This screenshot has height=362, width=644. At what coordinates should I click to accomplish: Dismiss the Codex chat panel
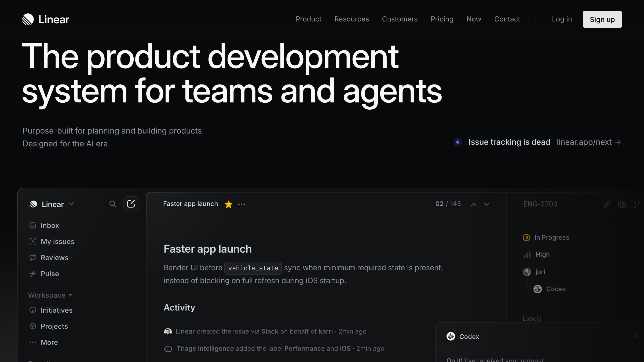(636, 336)
